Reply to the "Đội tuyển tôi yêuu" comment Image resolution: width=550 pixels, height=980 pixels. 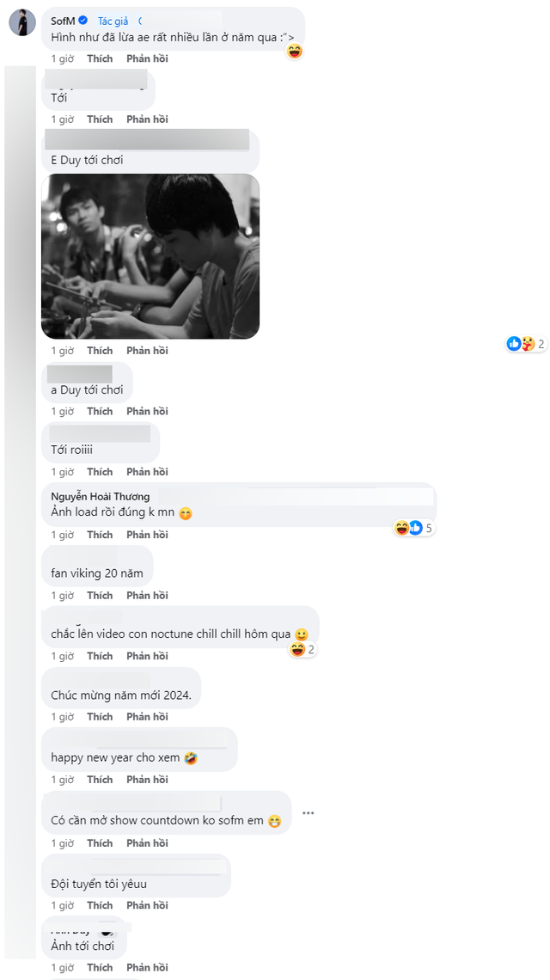point(146,905)
